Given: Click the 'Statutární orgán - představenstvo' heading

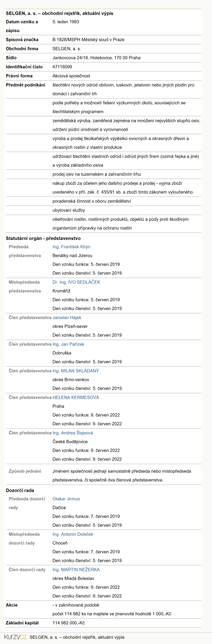Looking at the screenshot, I should click(x=43, y=238).
